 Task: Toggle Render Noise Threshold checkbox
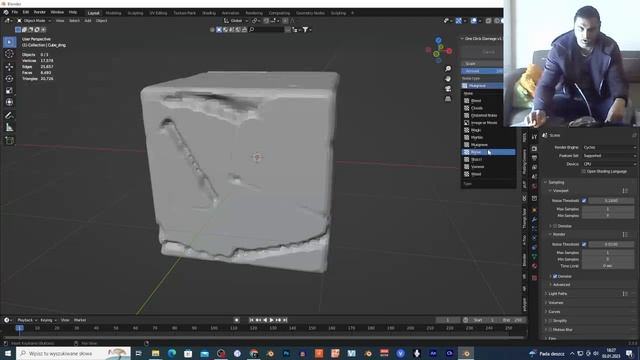click(584, 244)
